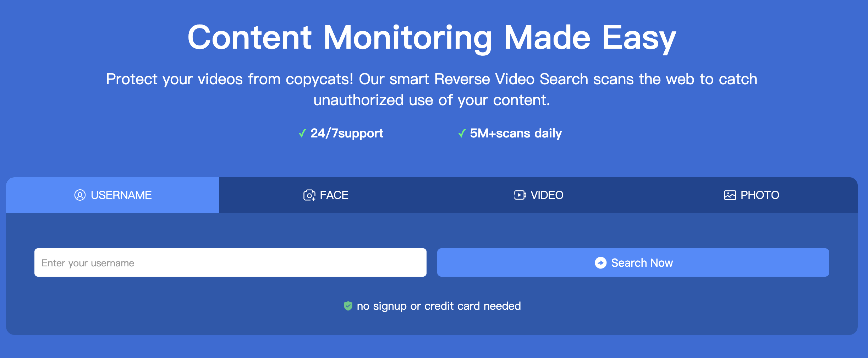Click the green checkmark beside 24/7support
Image resolution: width=868 pixels, height=358 pixels.
302,134
